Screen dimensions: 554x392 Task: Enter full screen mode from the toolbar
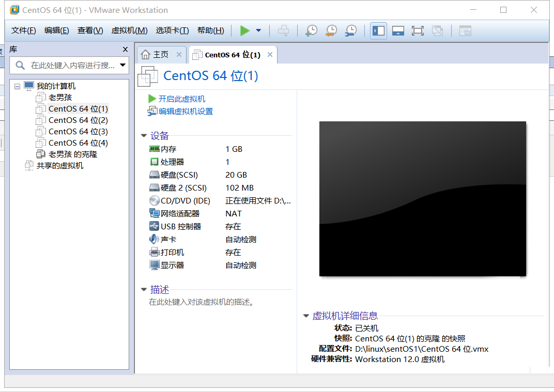tap(418, 31)
